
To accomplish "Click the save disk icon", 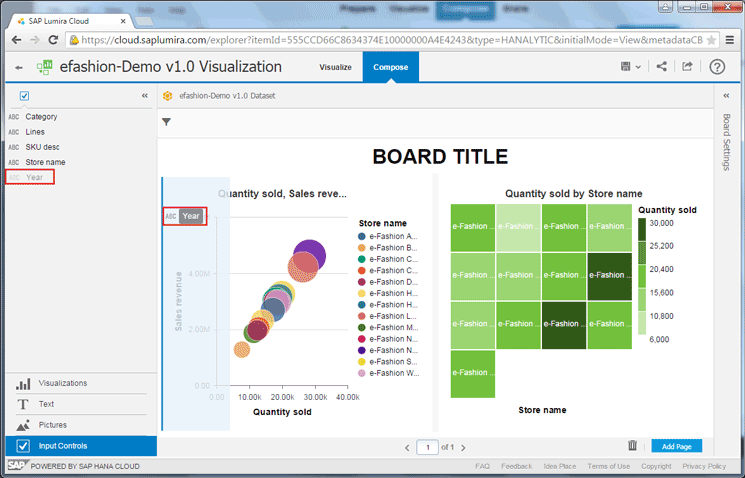I will tap(625, 67).
